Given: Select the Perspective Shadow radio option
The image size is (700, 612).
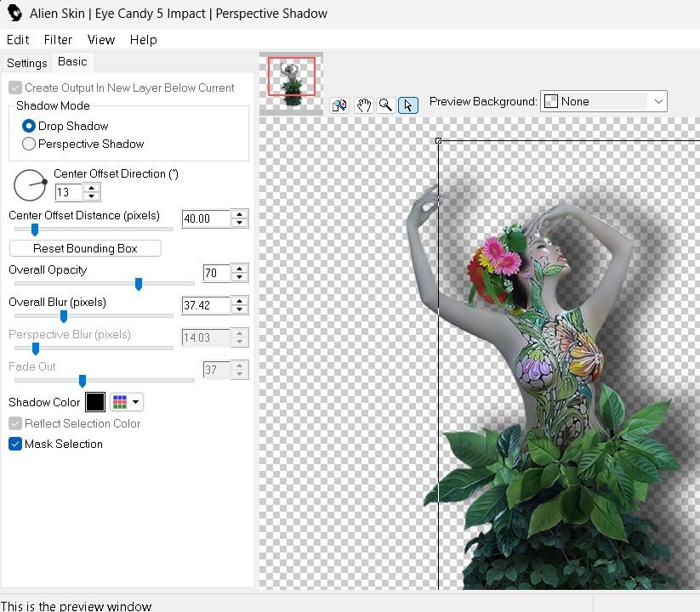Looking at the screenshot, I should coord(29,144).
